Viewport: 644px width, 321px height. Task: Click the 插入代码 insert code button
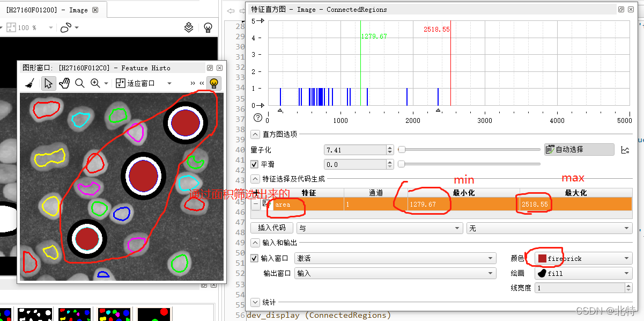click(272, 228)
